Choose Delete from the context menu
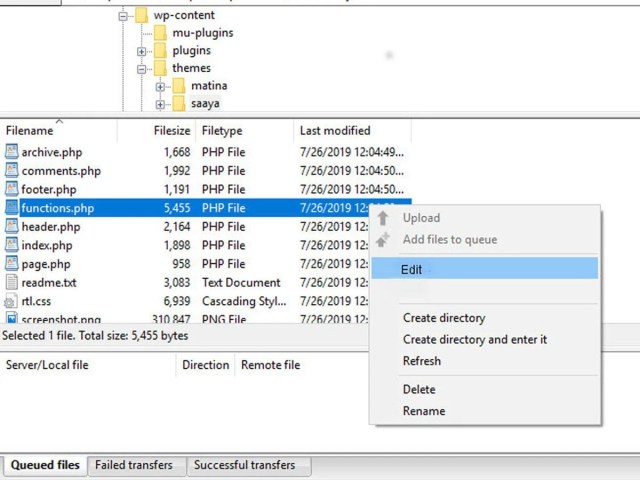The height and width of the screenshot is (480, 640). coord(485,389)
